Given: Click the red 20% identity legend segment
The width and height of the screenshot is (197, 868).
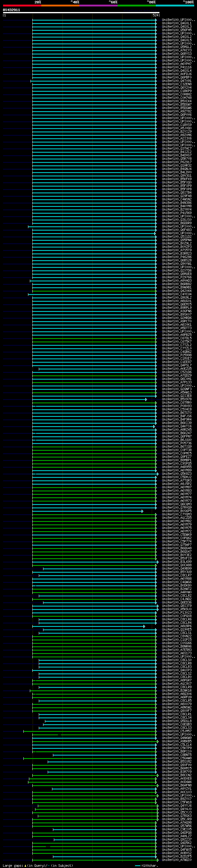Looking at the screenshot, I should click(x=22, y=6).
